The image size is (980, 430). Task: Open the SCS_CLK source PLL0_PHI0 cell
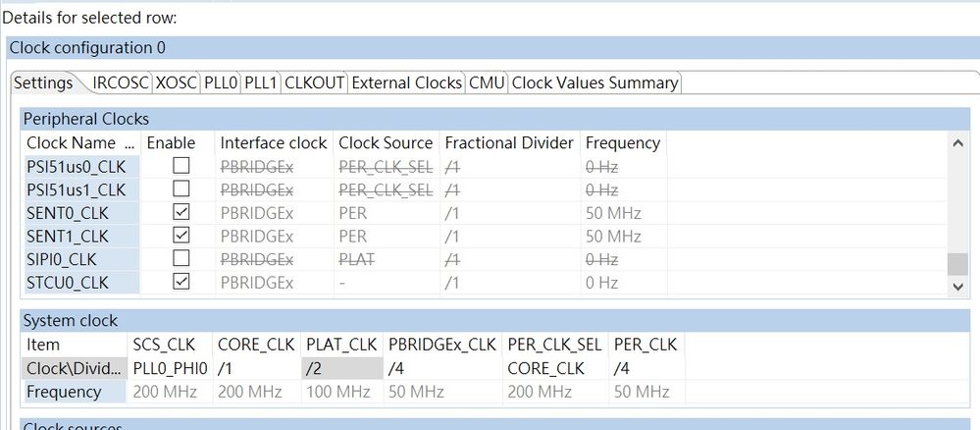click(x=170, y=368)
